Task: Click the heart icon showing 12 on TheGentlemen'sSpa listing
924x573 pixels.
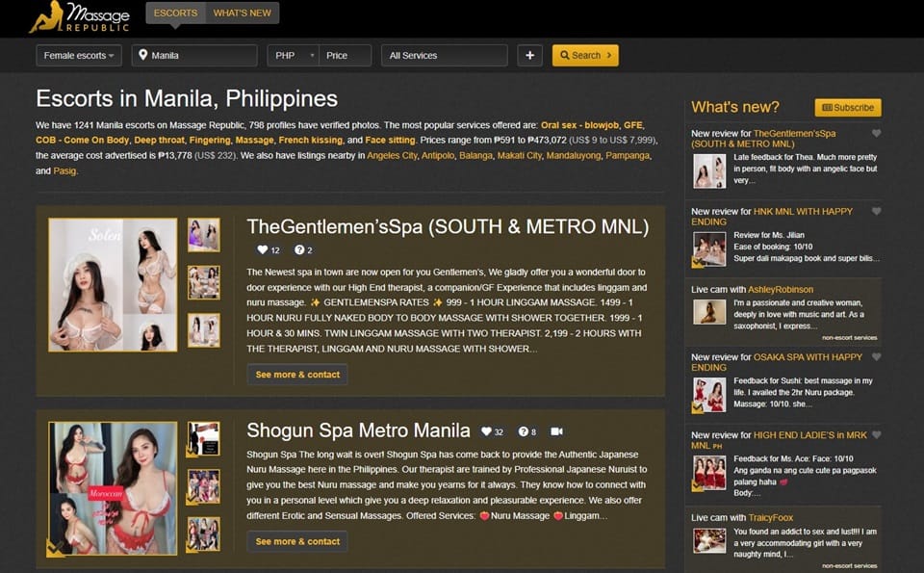Action: pos(262,250)
